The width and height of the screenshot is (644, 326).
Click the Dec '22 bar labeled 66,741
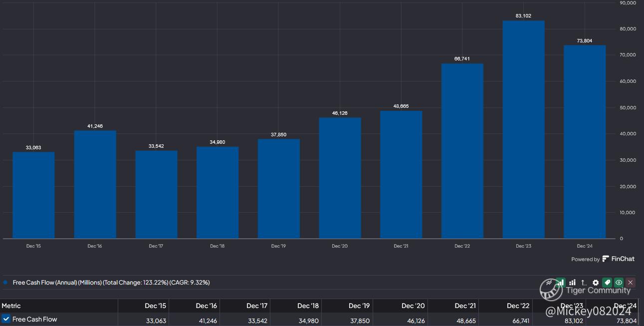[462, 151]
